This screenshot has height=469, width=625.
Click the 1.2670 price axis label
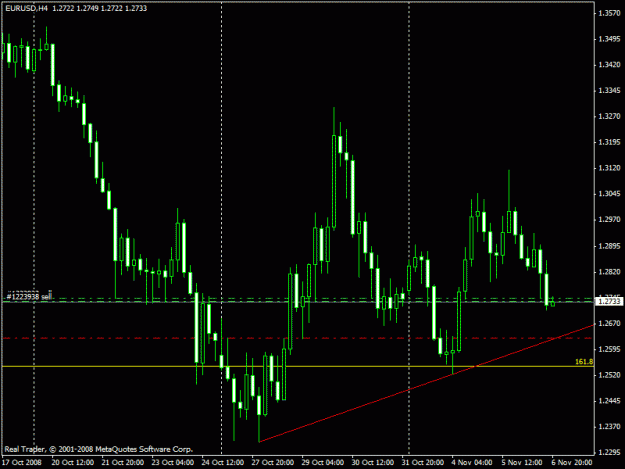(x=609, y=323)
